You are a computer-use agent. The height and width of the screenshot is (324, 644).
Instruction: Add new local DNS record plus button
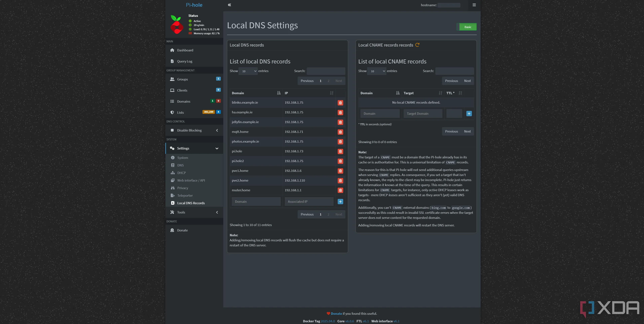click(340, 202)
